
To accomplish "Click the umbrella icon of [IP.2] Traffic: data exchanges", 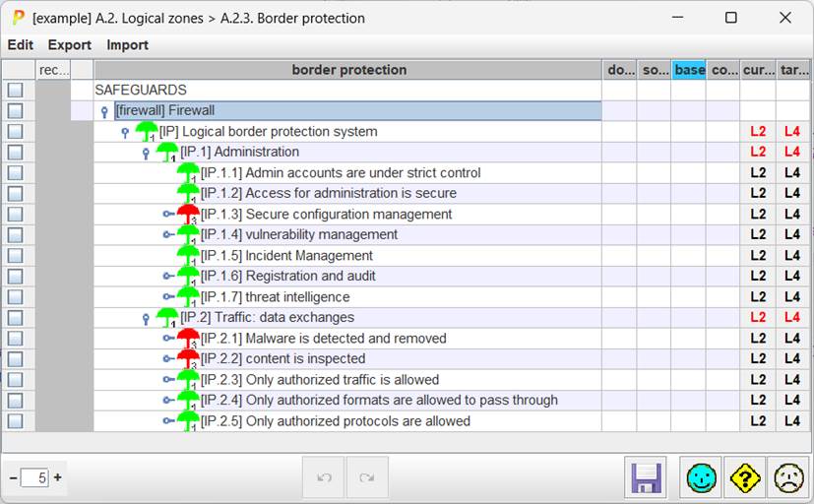I will (167, 318).
